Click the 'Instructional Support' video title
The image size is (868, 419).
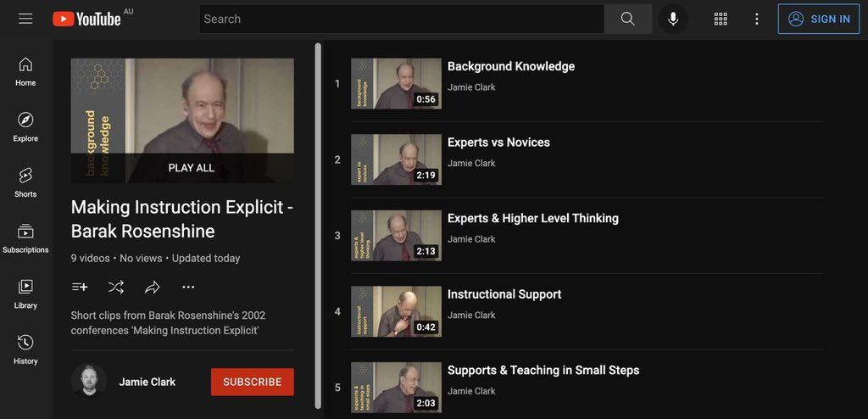point(504,294)
